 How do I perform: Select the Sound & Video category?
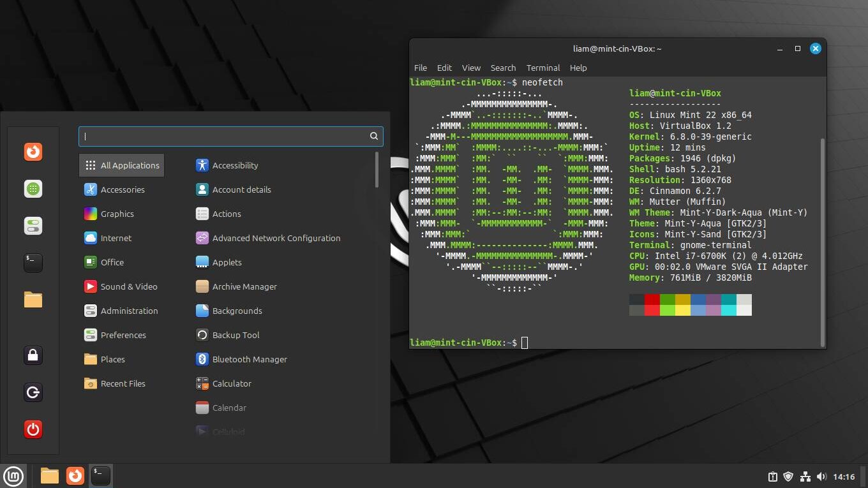tap(129, 286)
